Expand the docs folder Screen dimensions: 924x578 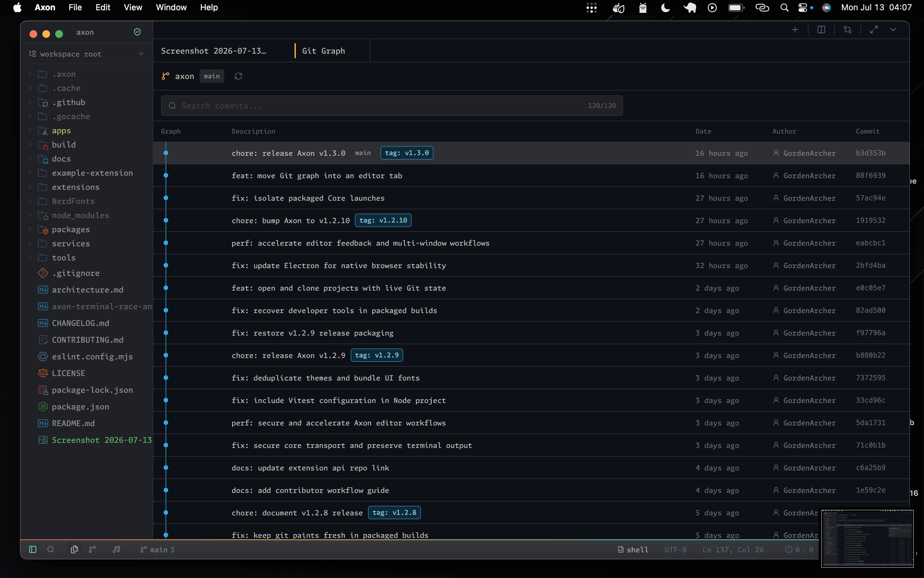61,159
